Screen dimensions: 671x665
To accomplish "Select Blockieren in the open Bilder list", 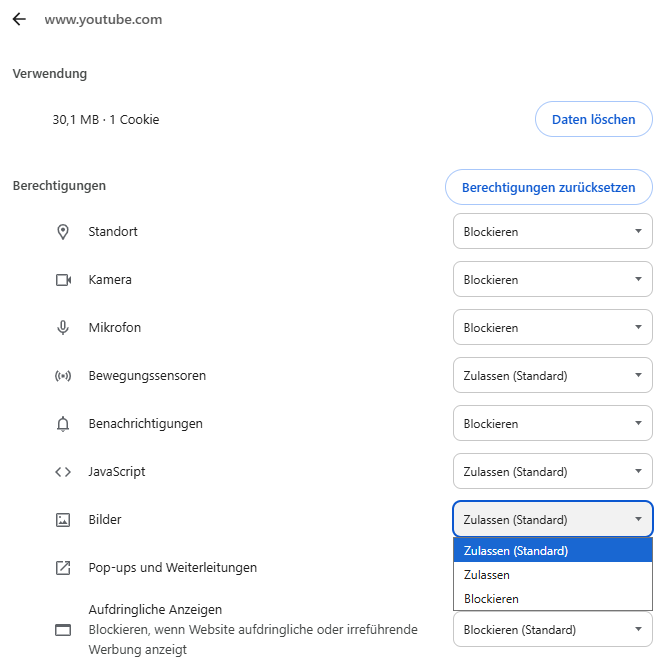I will [x=492, y=599].
